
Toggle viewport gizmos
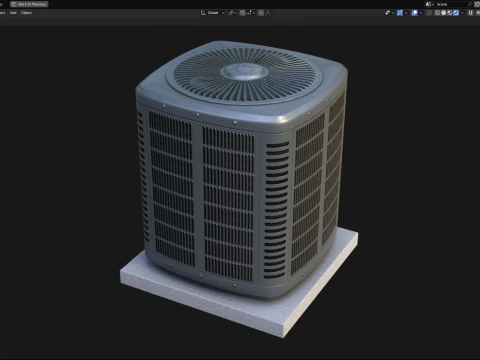coord(400,13)
